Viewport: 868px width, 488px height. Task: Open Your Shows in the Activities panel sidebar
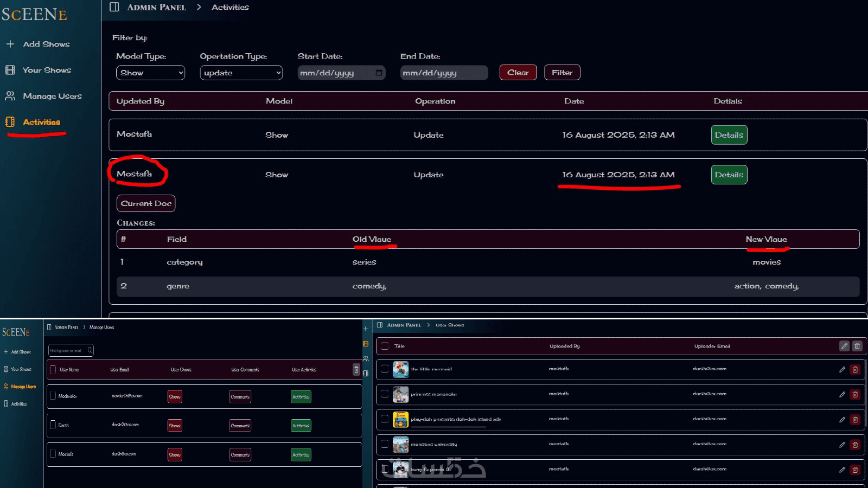tap(39, 70)
